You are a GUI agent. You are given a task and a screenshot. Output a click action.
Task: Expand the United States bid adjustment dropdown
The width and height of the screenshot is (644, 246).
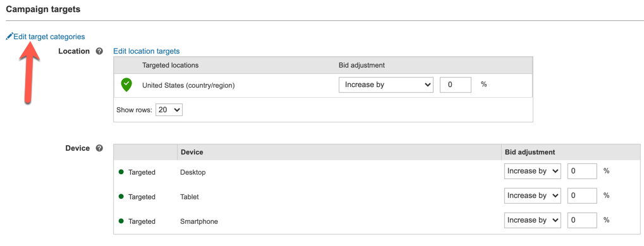point(386,85)
